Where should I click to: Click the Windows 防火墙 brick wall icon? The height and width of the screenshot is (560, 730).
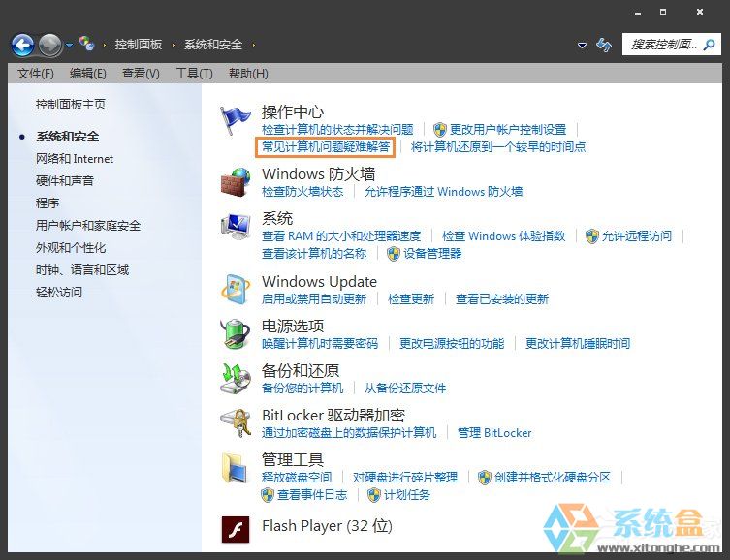click(x=236, y=182)
